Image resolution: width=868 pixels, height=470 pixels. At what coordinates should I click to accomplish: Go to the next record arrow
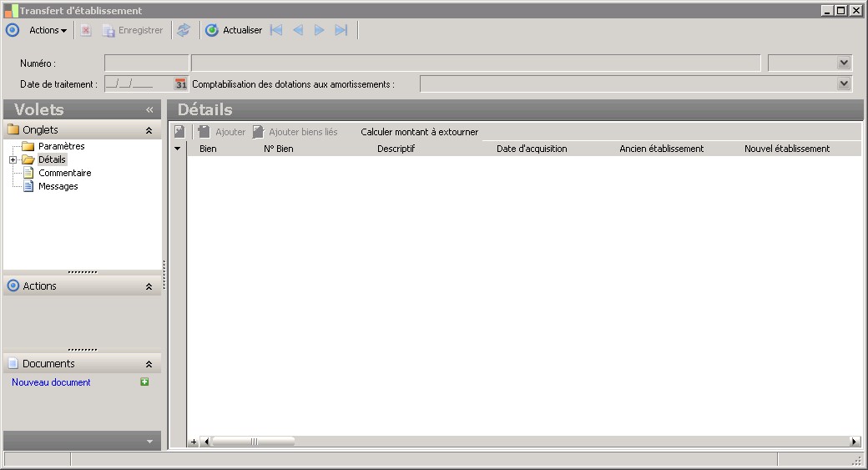click(320, 30)
